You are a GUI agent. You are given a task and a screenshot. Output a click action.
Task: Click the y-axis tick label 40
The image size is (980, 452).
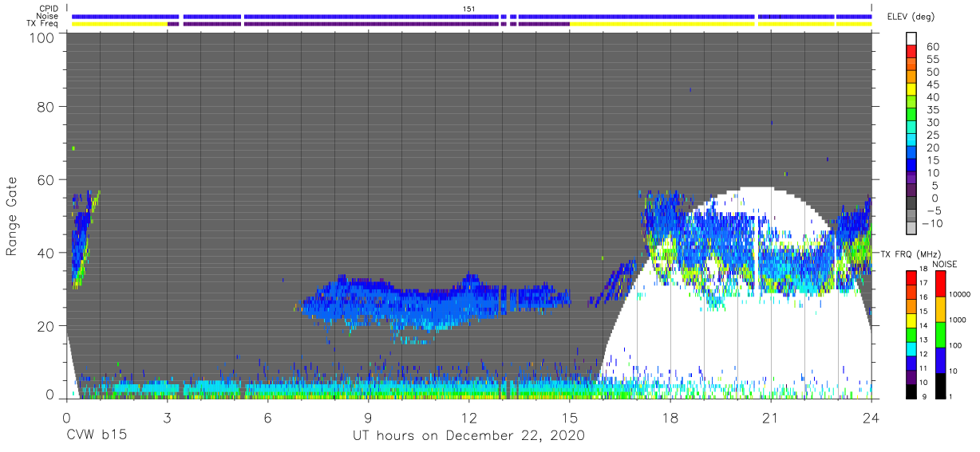pyautogui.click(x=46, y=253)
